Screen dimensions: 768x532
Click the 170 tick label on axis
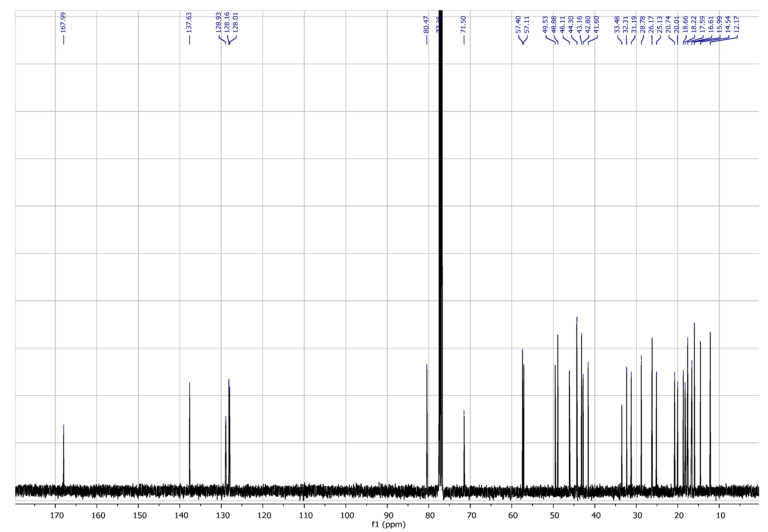point(57,516)
